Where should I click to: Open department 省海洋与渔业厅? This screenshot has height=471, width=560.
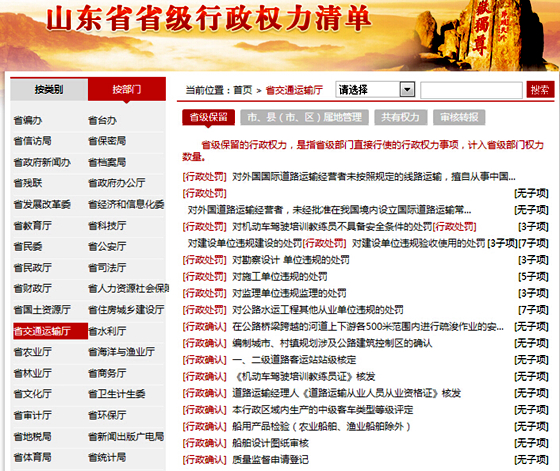coord(121,352)
